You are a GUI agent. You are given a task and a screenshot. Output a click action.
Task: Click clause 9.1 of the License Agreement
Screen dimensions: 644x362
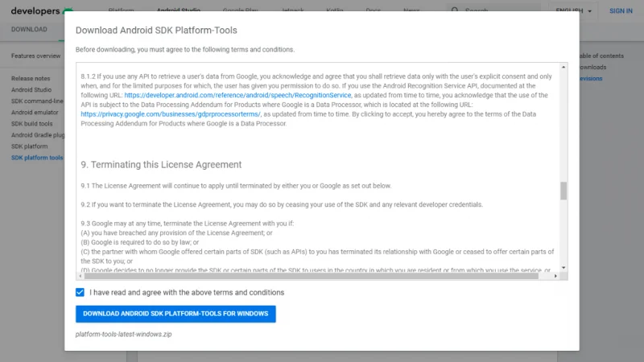(236, 186)
